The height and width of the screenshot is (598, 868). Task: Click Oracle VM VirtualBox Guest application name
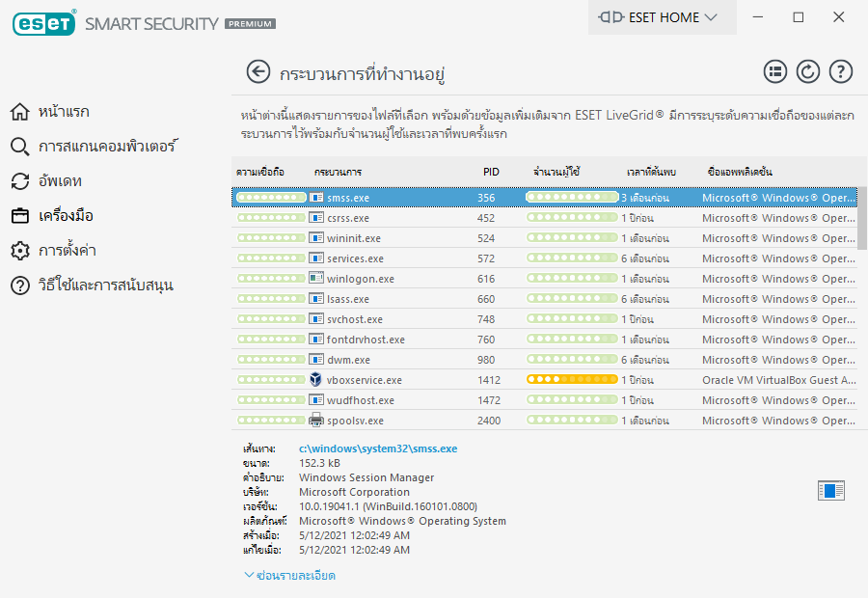coord(779,380)
